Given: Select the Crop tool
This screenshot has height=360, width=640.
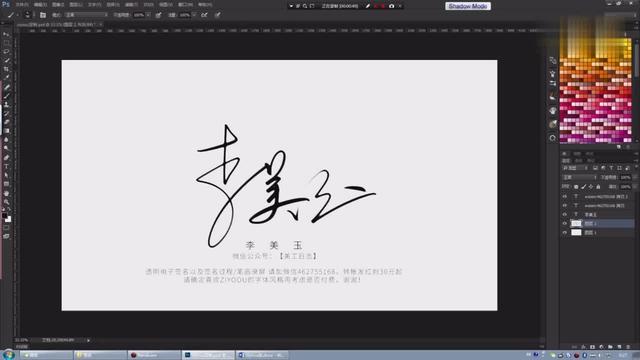Looking at the screenshot, I should coord(6,69).
